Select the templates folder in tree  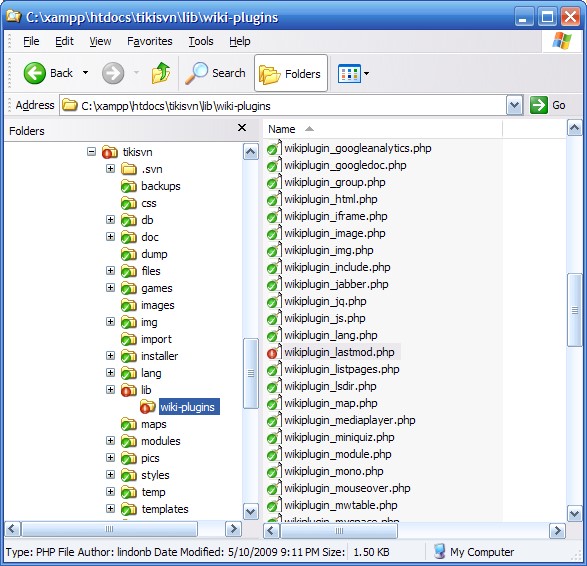coord(165,509)
